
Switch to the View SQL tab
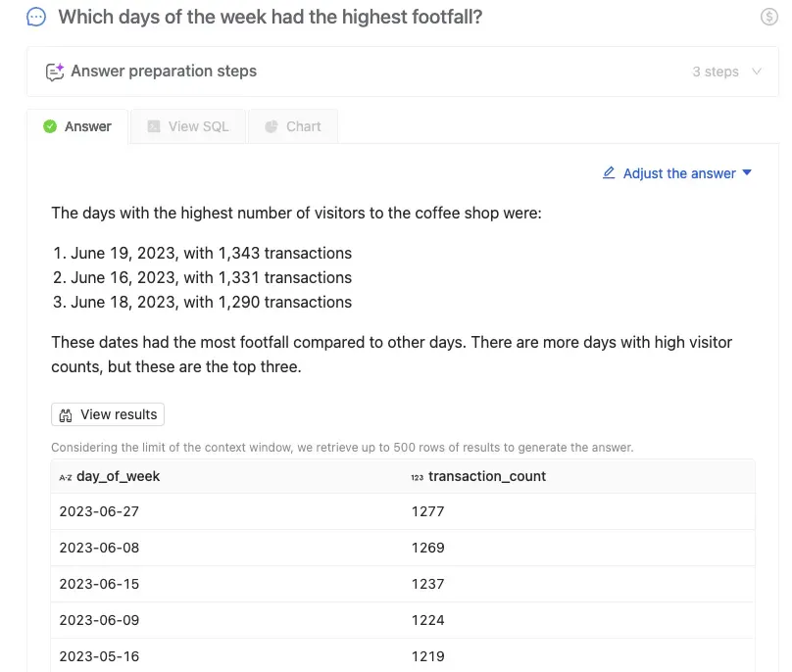(x=188, y=126)
